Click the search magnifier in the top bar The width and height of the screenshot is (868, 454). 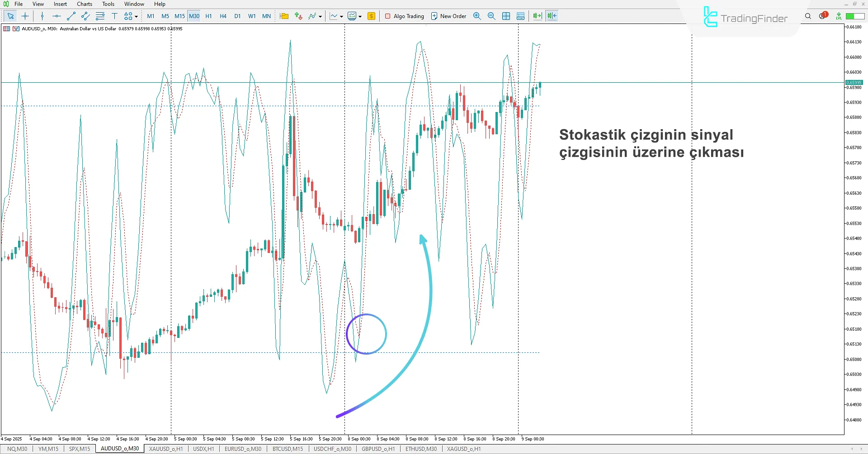pos(808,16)
